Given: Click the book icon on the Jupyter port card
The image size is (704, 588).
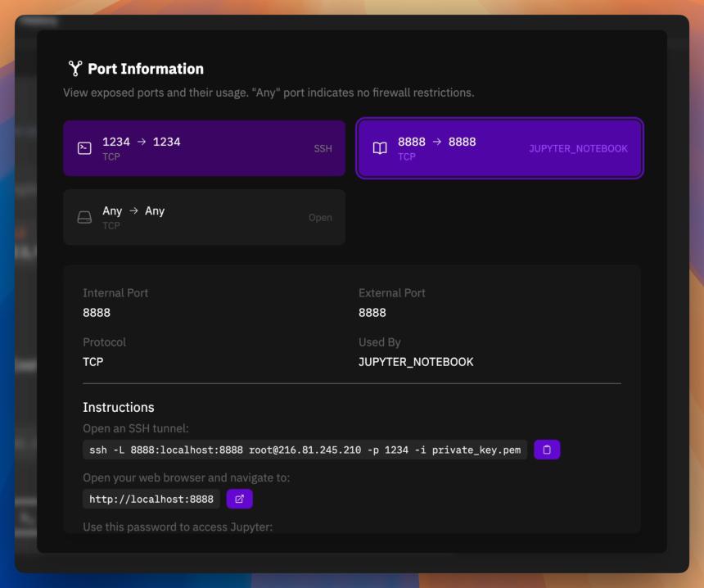Looking at the screenshot, I should point(380,148).
